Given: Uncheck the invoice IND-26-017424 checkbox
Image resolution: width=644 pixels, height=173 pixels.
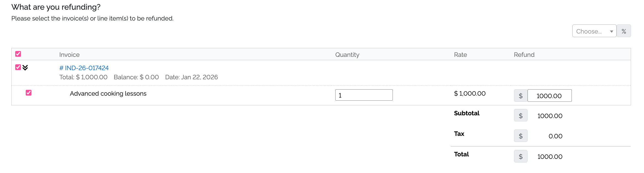Looking at the screenshot, I should click(18, 67).
